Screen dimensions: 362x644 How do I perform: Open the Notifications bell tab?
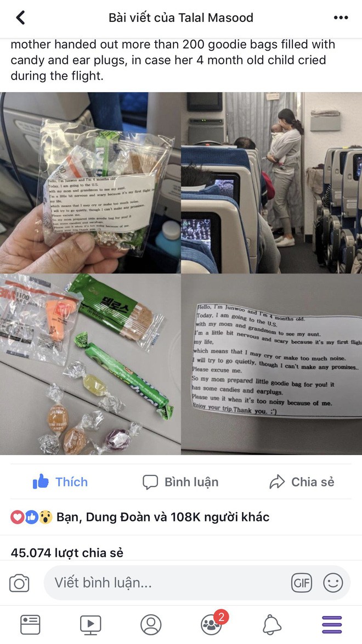point(271,625)
